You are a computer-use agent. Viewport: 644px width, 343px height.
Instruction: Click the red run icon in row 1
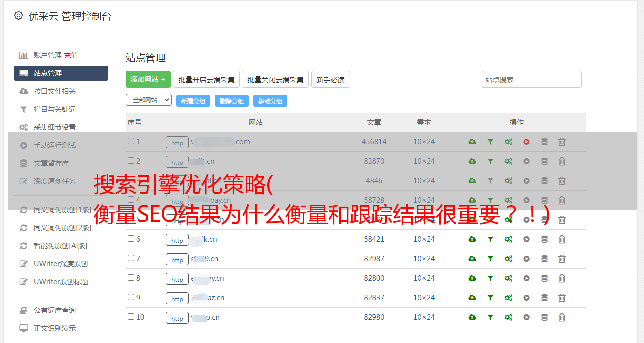(x=526, y=142)
